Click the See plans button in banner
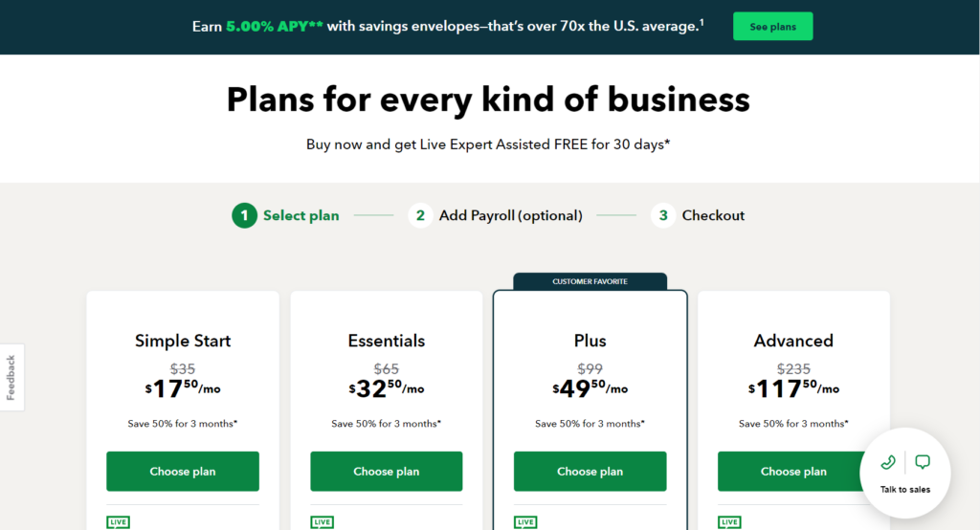Screen dimensions: 980x530 tap(773, 26)
